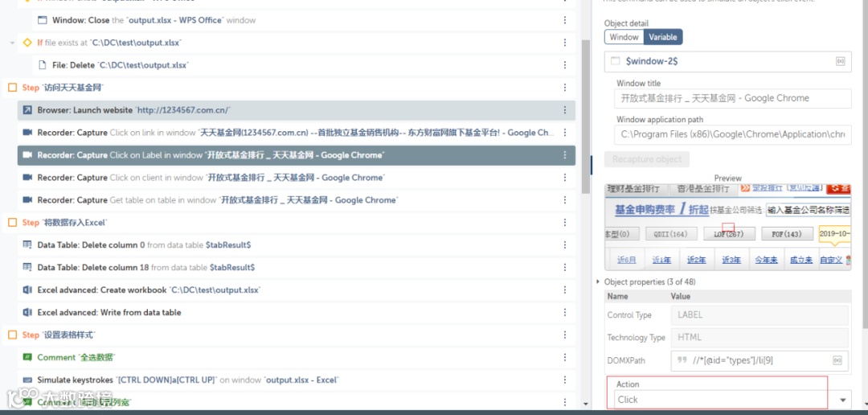Click the Browser: Launch website action icon
The image size is (868, 415).
coord(27,110)
